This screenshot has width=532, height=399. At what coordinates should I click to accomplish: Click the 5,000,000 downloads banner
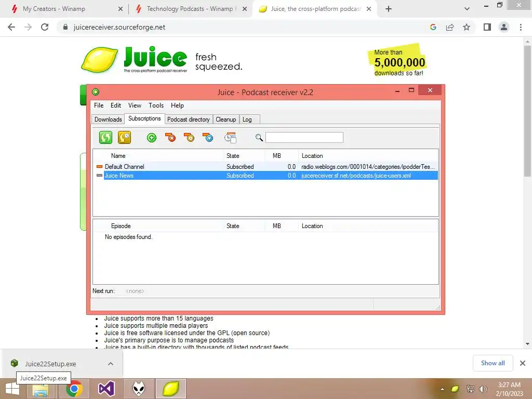397,61
